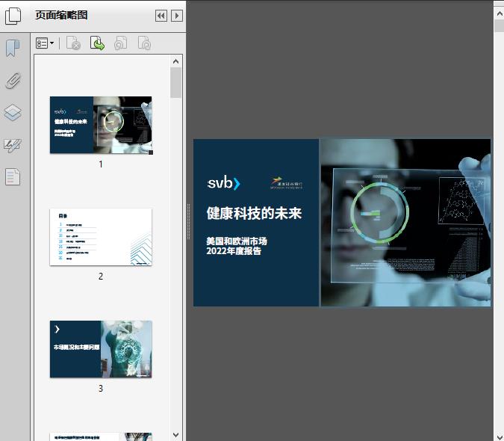
Task: Open the Bookmarks panel
Action: coord(13,49)
